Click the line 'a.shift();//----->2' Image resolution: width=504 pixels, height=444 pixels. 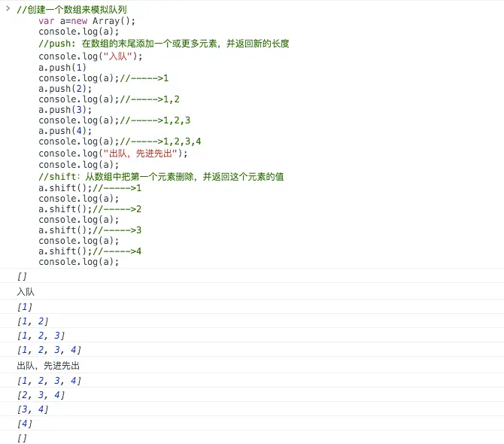pos(90,209)
